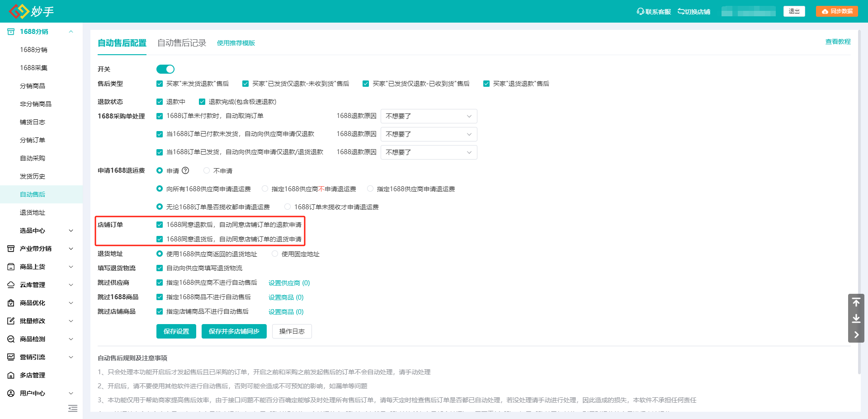The image size is (868, 419).
Task: Click the 云库管理 cloud icon
Action: [x=11, y=285]
